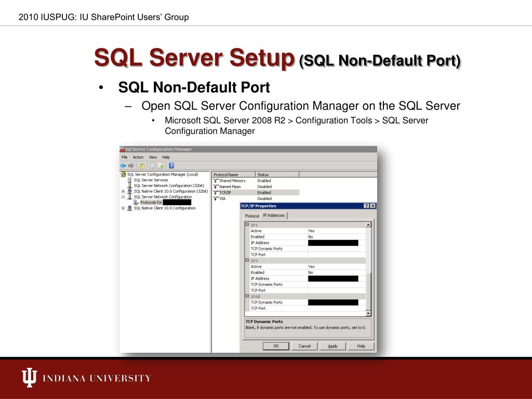Click the Back arrow toolbar icon
Image resolution: width=532 pixels, height=399 pixels.
pyautogui.click(x=123, y=166)
